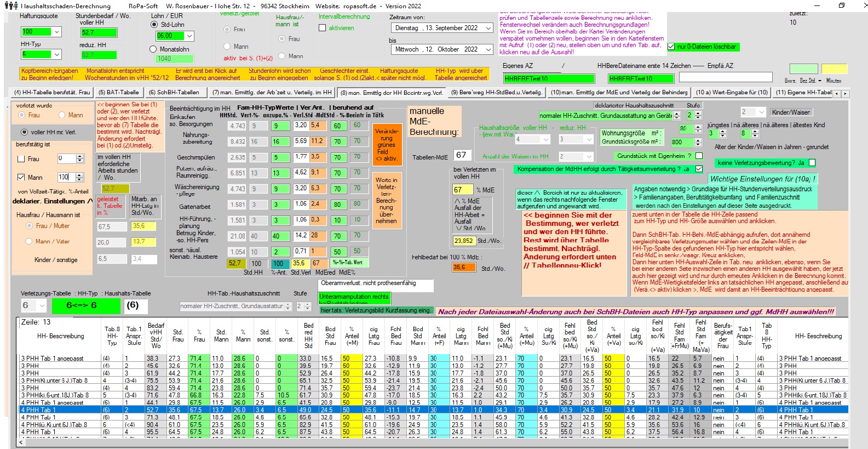868x449 pixels.
Task: Click the family app icon in title bar
Action: click(x=10, y=5)
